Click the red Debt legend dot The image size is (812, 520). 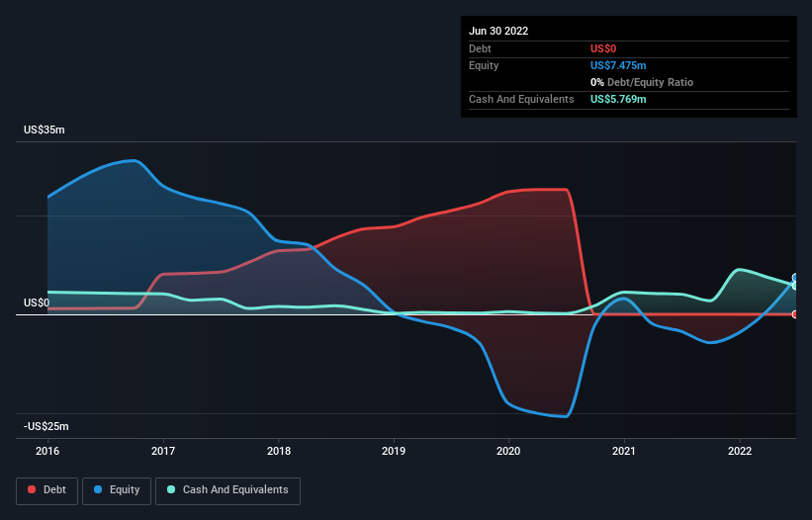32,489
